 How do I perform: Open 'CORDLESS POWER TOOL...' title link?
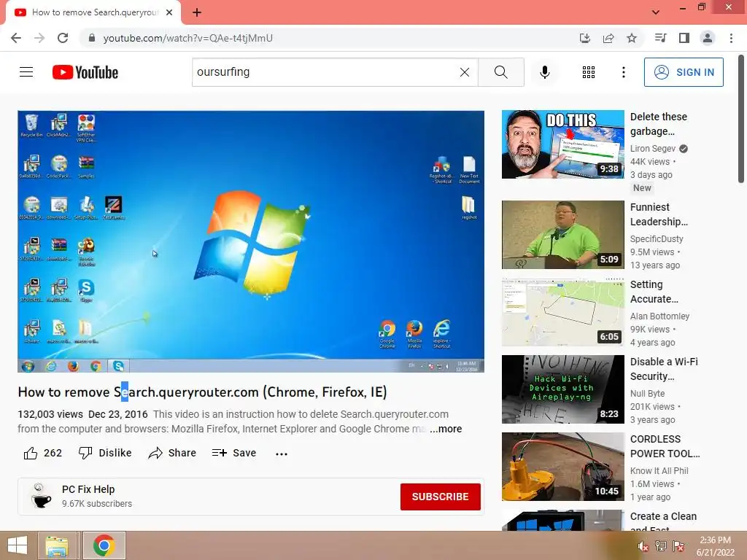(x=665, y=446)
